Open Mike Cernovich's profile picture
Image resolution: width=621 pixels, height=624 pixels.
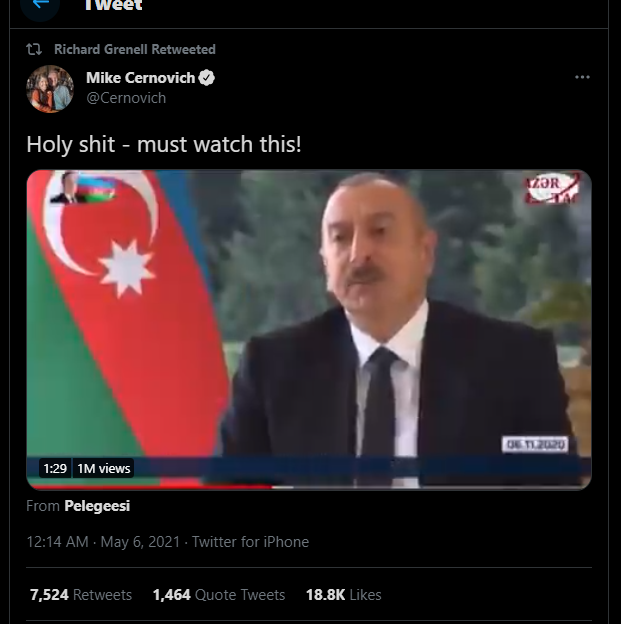[50, 89]
